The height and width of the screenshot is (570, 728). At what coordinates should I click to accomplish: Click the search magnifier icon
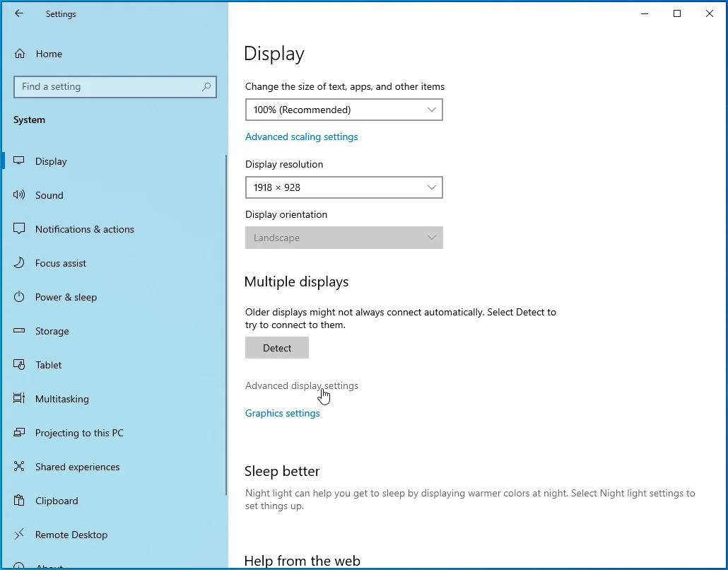point(206,87)
